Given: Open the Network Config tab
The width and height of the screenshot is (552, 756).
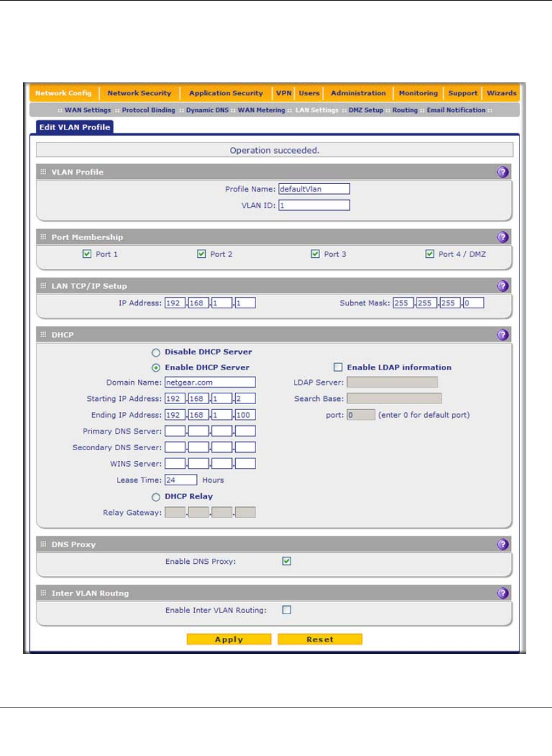Looking at the screenshot, I should (63, 93).
